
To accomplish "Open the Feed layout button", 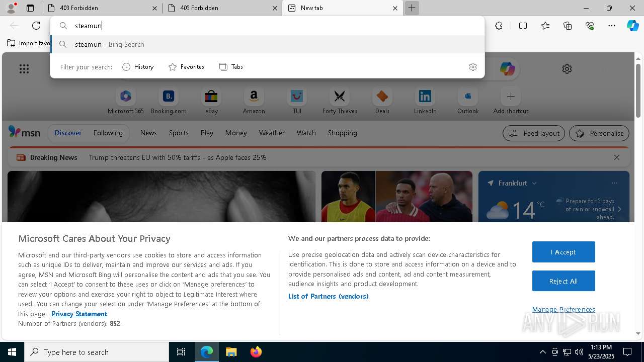I will [x=534, y=133].
